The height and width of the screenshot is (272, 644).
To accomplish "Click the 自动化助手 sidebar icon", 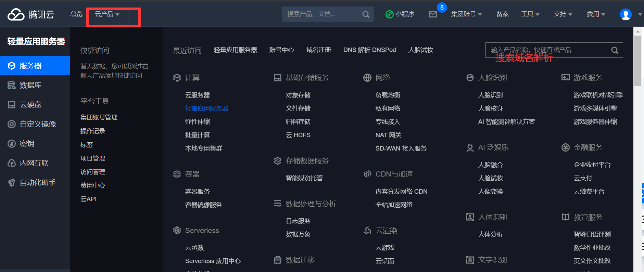I will (x=12, y=183).
